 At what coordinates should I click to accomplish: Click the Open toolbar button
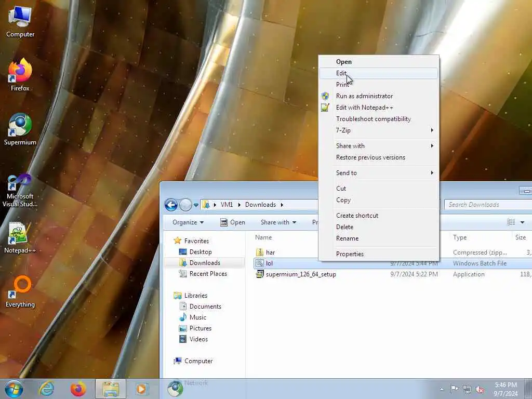point(233,222)
